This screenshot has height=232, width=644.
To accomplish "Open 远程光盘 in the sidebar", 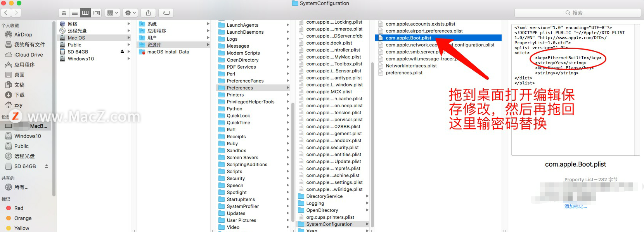I will click(x=25, y=156).
